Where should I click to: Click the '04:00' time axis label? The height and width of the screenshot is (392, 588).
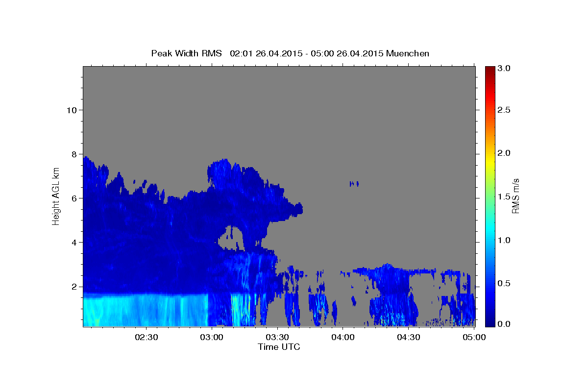(343, 337)
